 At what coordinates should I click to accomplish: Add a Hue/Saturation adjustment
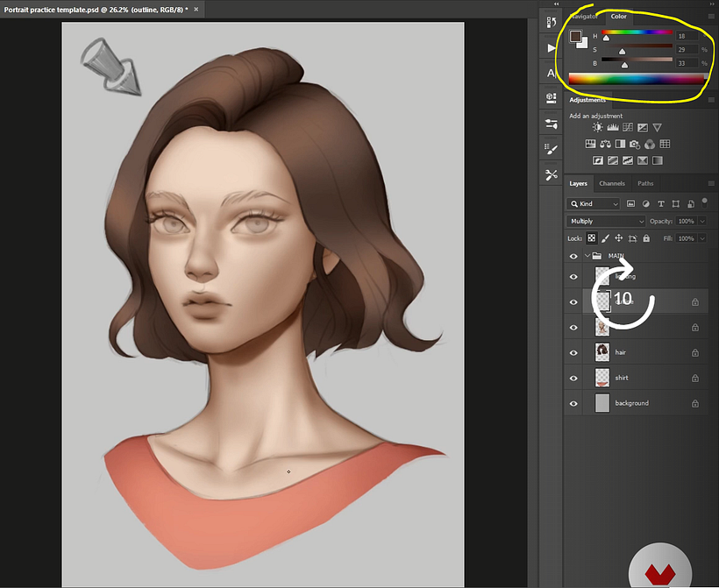click(591, 144)
